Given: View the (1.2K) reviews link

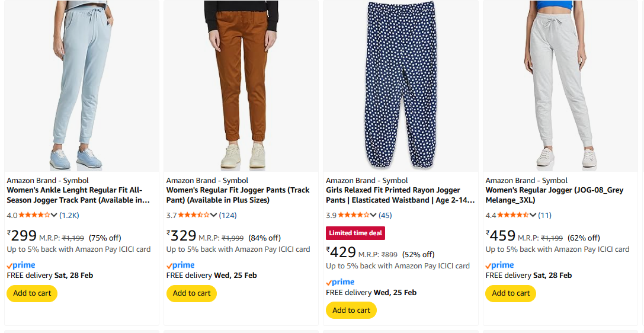Looking at the screenshot, I should [69, 215].
